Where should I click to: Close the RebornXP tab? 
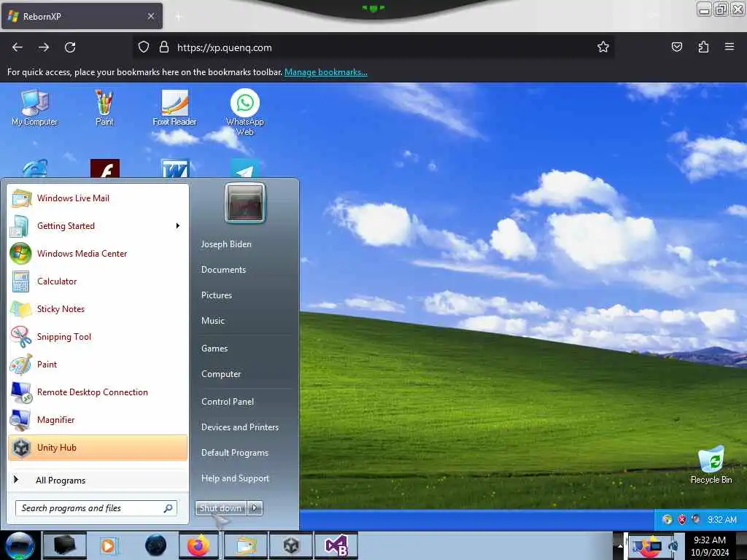click(151, 16)
